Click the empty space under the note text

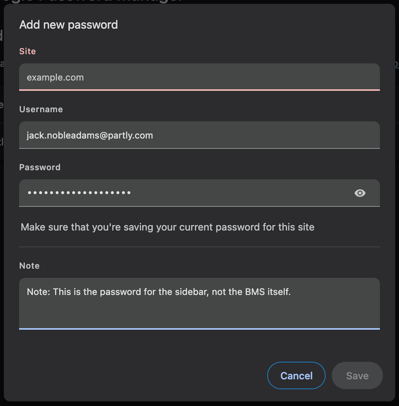199,313
